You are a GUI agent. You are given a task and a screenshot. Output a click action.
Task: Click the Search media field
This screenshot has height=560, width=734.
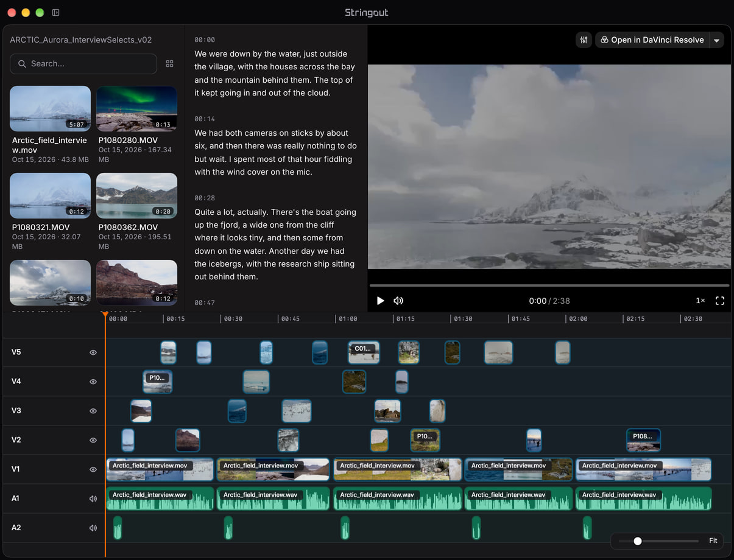pyautogui.click(x=83, y=64)
